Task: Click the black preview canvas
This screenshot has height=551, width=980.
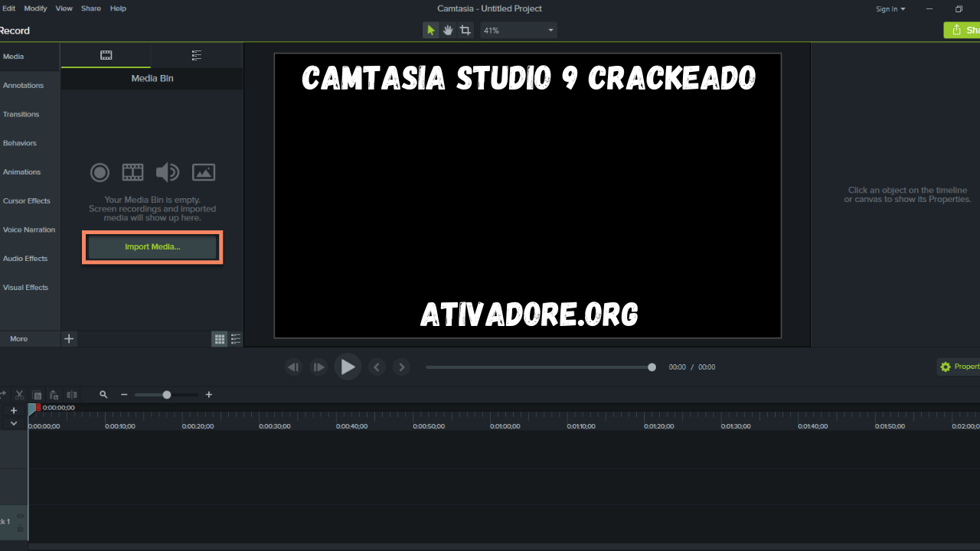Action: tap(528, 195)
